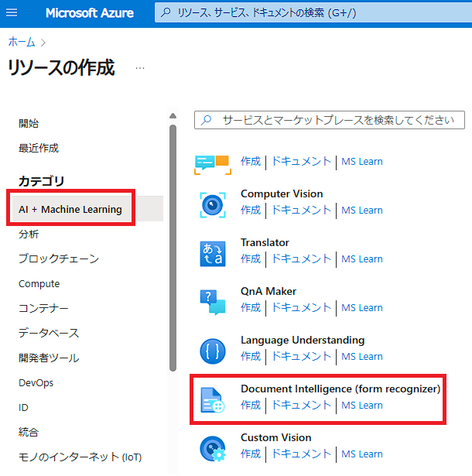The image size is (472, 476).
Task: Choose the モノのインターネット (IoT) category
Action: [80, 457]
